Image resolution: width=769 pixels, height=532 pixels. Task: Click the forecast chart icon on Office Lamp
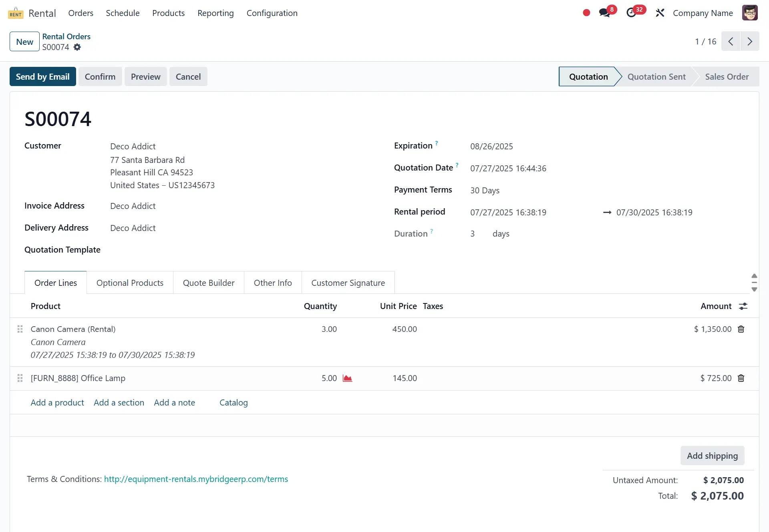(x=347, y=378)
